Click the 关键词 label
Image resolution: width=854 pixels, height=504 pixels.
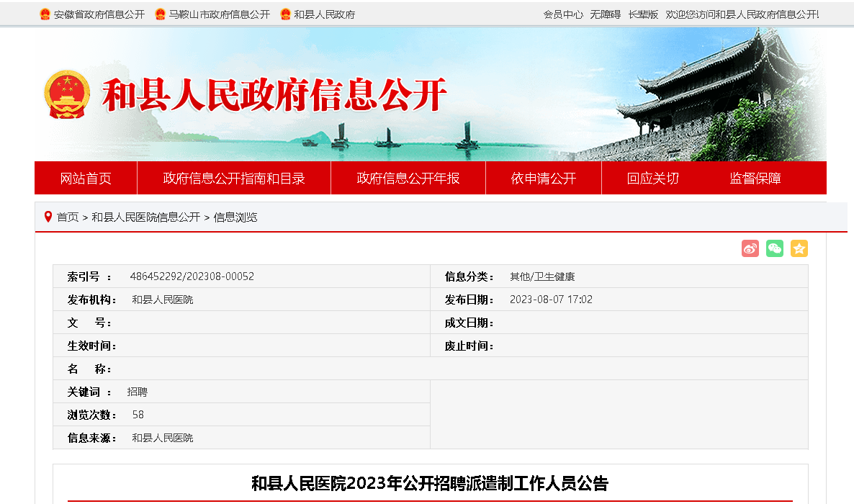(89, 392)
